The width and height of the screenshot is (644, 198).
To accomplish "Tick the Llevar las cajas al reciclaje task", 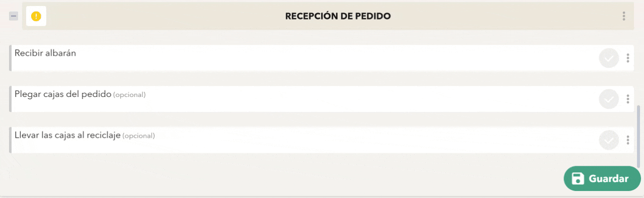I will tap(609, 140).
